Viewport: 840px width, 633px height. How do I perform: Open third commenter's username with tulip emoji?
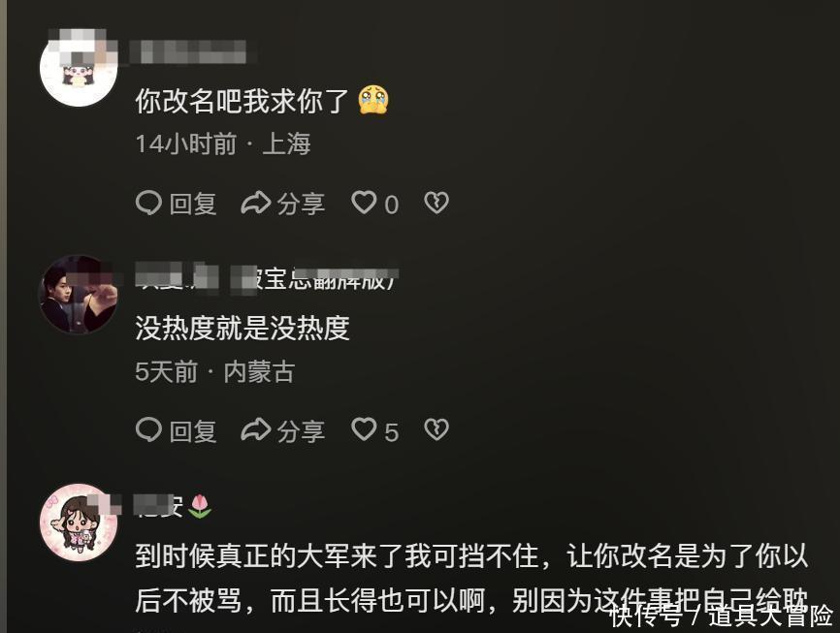(x=174, y=506)
